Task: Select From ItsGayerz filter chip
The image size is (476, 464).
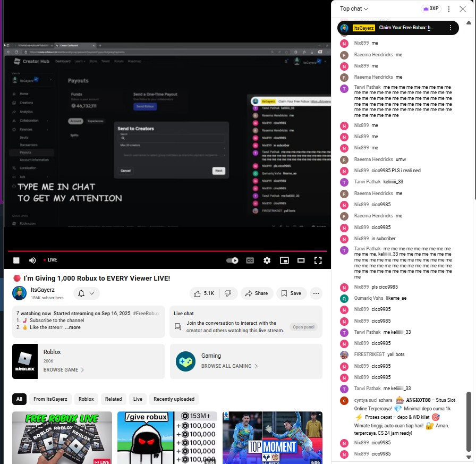Action: click(x=50, y=399)
